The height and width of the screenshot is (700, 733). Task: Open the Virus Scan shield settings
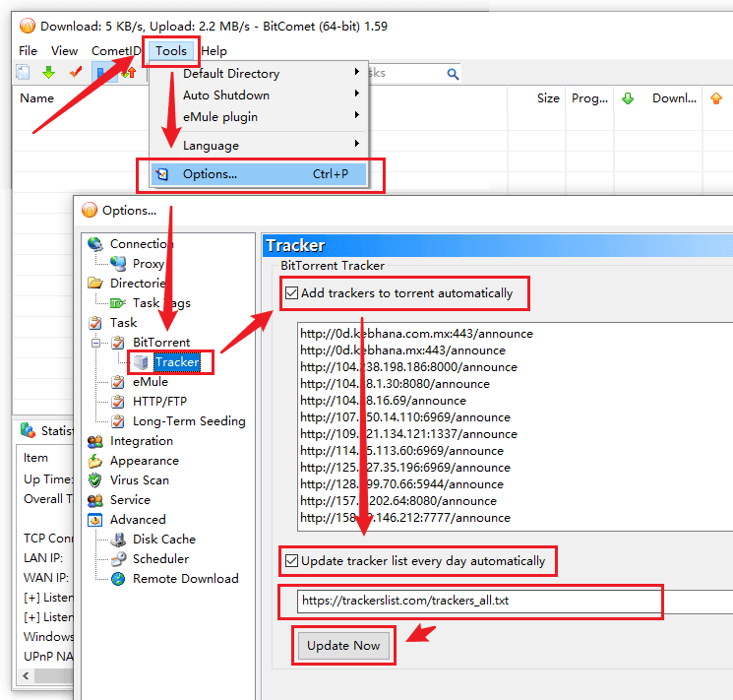pyautogui.click(x=139, y=480)
